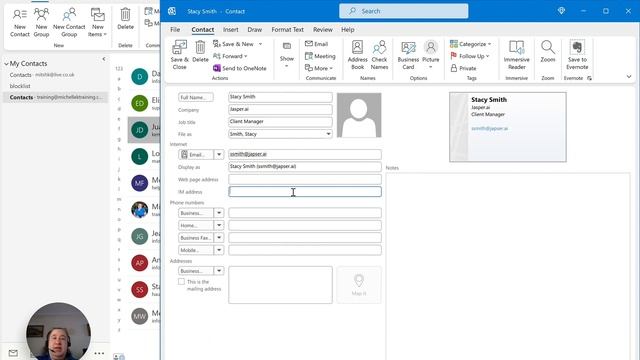The width and height of the screenshot is (640, 360).
Task: Open the Email type dropdown arrow
Action: 219,155
